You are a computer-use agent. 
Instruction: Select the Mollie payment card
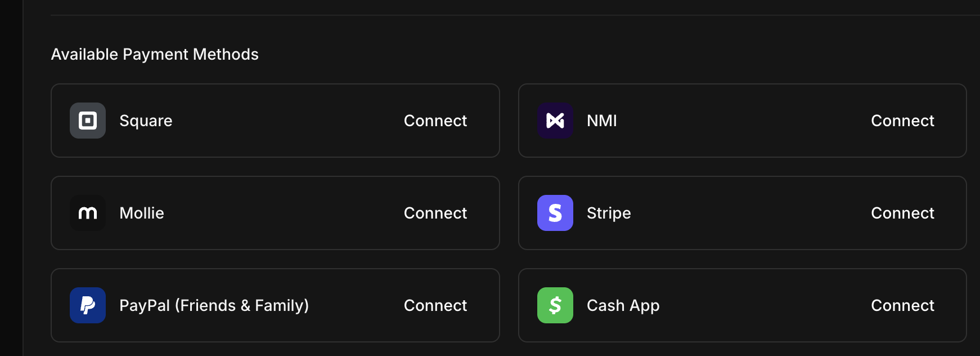[276, 213]
